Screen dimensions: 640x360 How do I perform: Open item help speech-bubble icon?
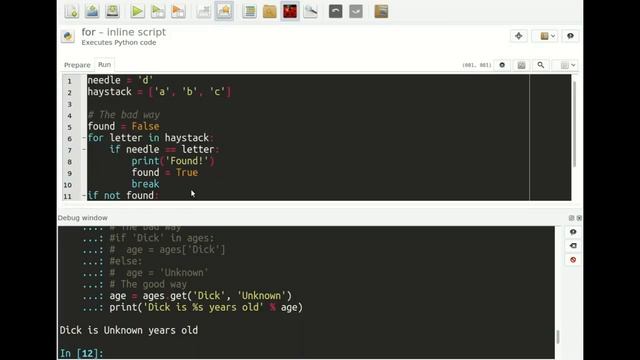[570, 36]
